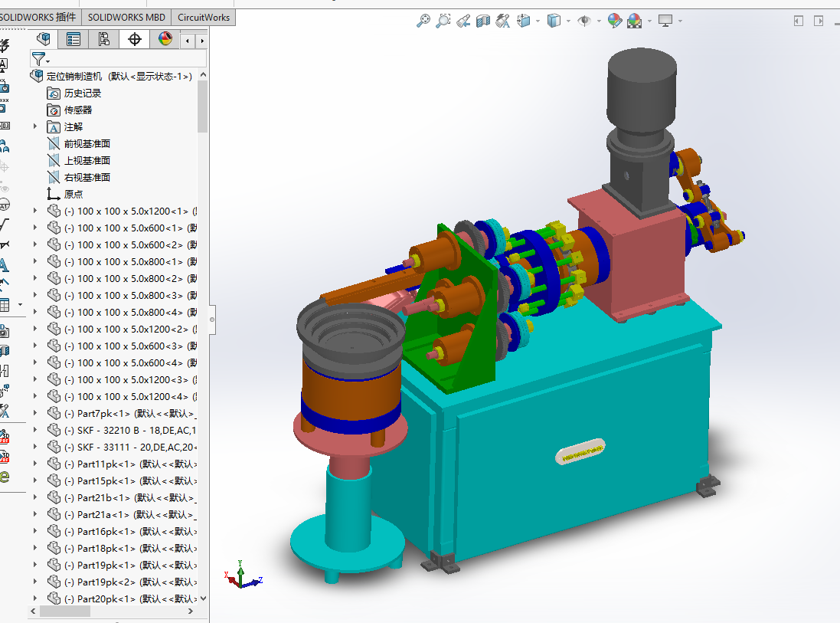Select Part16pk<1> in tree
840x623 pixels.
(x=130, y=531)
